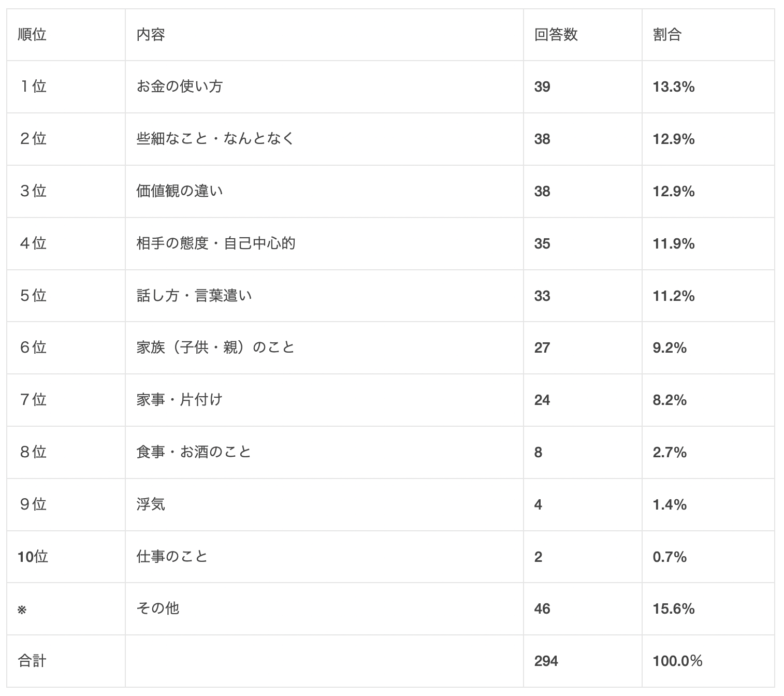Click the 15.6% percentage cell
This screenshot has width=784, height=696.
pos(673,608)
